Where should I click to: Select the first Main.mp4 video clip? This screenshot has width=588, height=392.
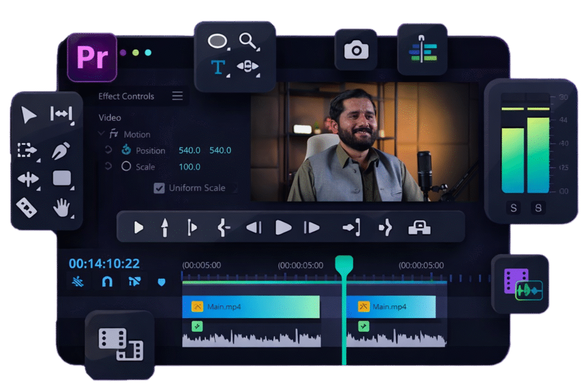tap(250, 306)
